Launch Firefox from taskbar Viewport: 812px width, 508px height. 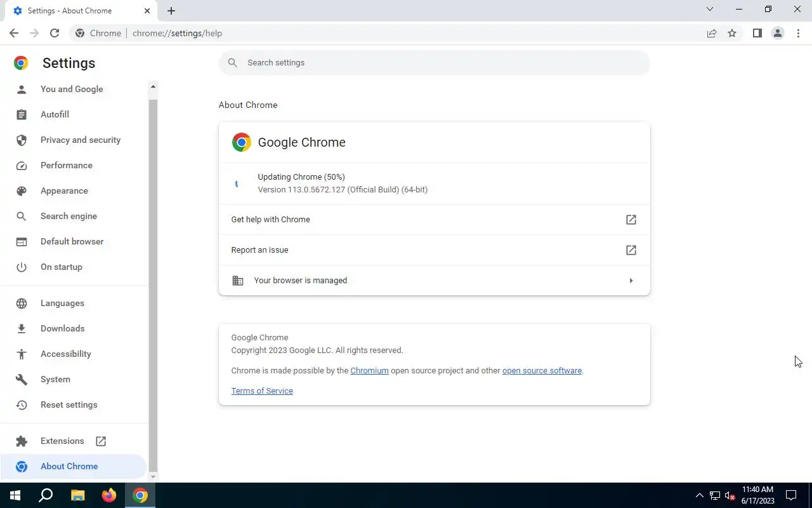coord(109,495)
